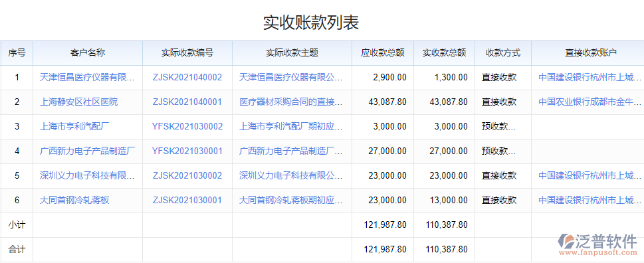644x263 pixels.
Task: Click the 合计 row label
Action: (17, 250)
